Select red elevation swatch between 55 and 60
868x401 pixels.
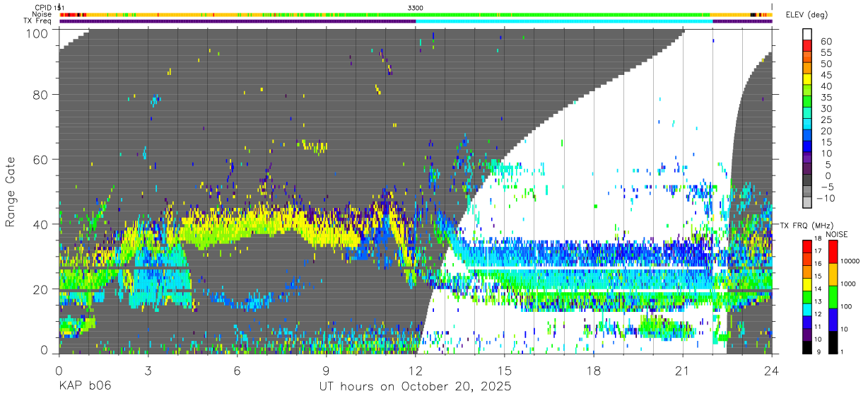coord(807,47)
